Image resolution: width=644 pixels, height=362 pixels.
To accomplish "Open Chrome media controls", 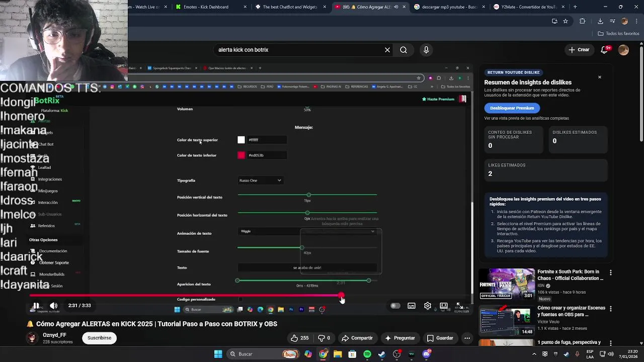I will 612,21.
